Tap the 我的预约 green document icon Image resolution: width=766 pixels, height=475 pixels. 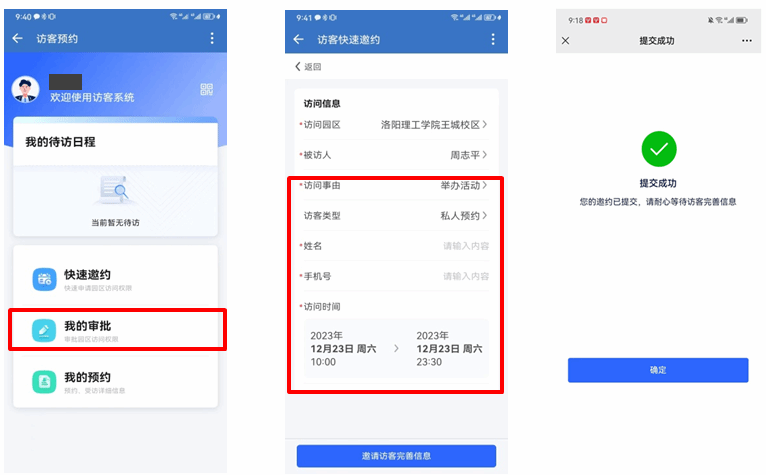(44, 382)
